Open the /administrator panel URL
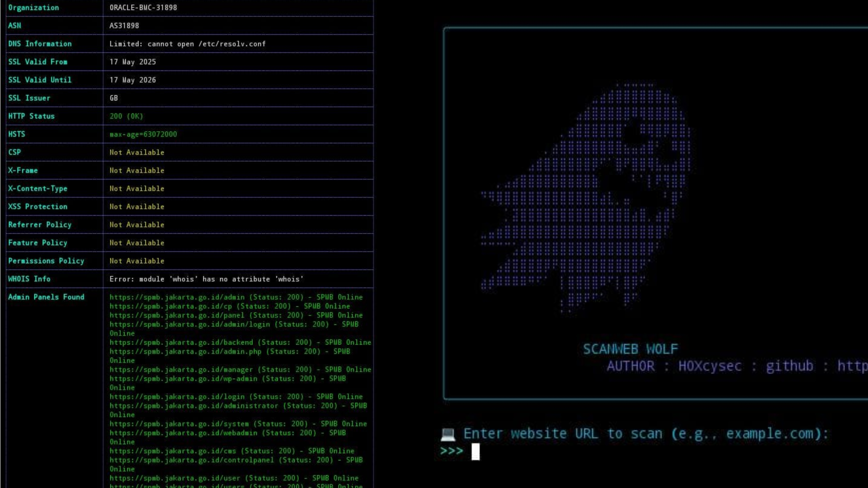Image resolution: width=868 pixels, height=488 pixels. pyautogui.click(x=194, y=406)
